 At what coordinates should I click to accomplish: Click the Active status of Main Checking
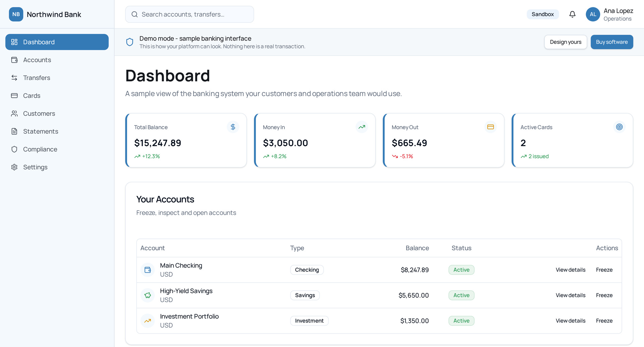click(461, 270)
